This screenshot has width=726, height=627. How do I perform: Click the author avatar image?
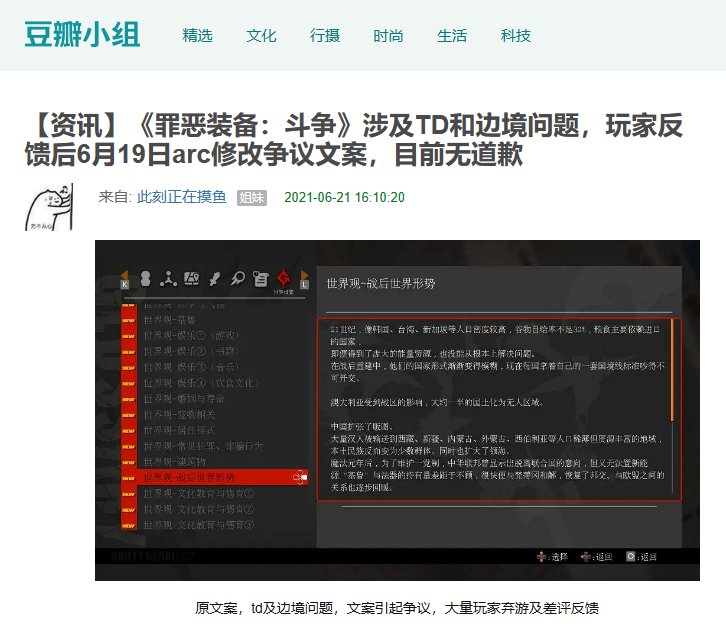point(49,207)
